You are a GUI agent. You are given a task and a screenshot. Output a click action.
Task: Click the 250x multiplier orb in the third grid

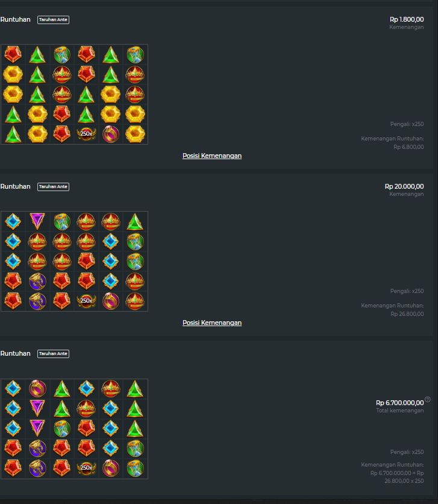point(86,468)
